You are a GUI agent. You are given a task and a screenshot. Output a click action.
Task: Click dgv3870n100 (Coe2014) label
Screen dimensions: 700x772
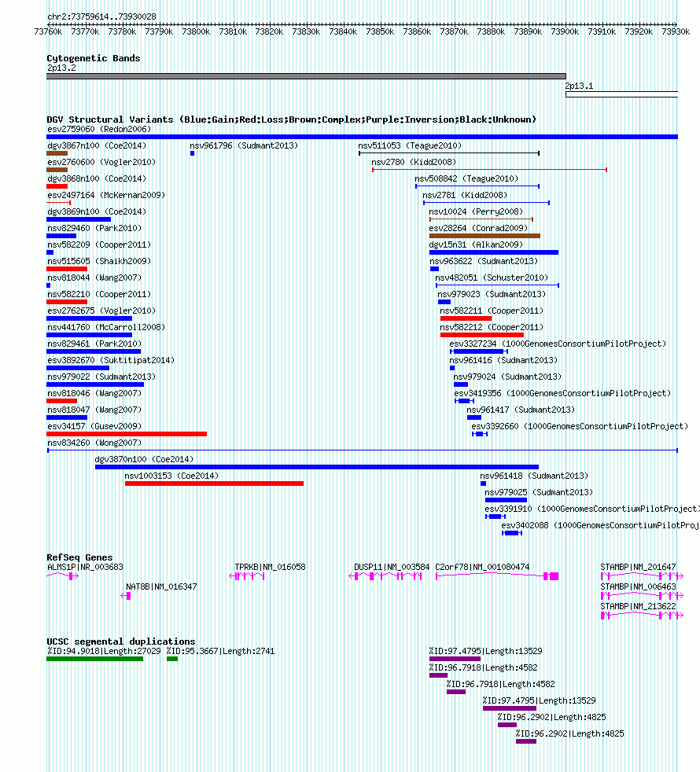(144, 459)
